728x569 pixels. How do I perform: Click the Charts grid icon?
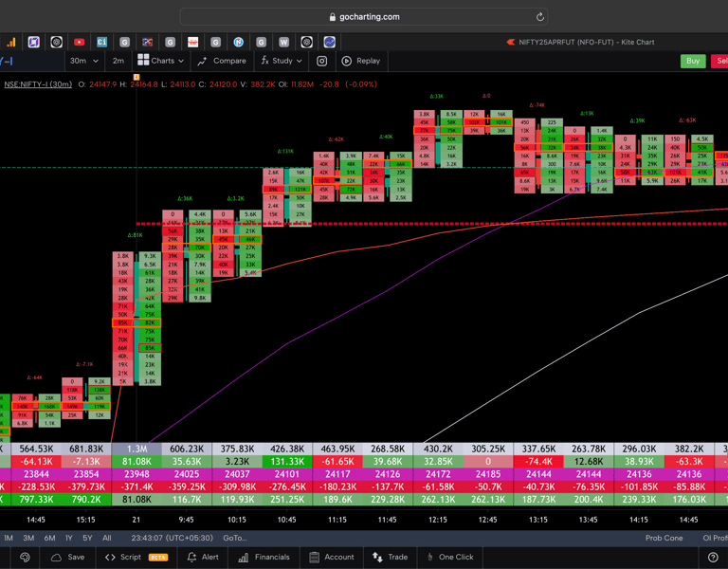143,60
